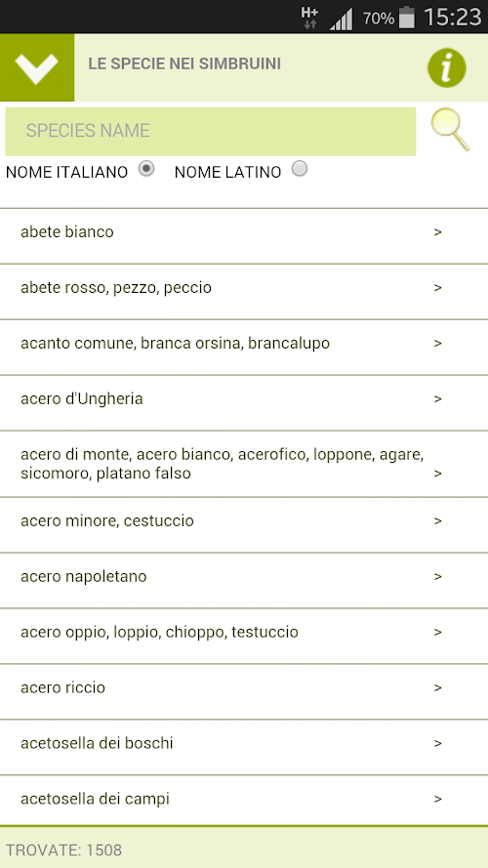Select the acero minore, cestuccio item
The width and height of the screenshot is (488, 868).
244,525
